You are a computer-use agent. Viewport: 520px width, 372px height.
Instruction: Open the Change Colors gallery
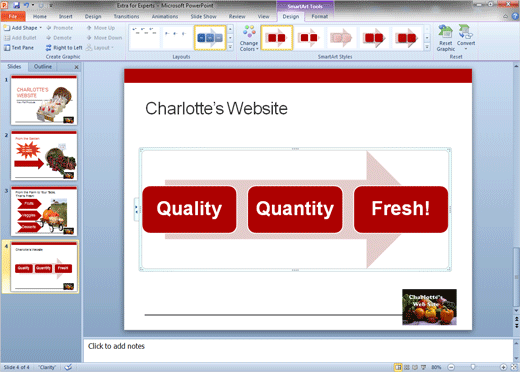coord(249,38)
